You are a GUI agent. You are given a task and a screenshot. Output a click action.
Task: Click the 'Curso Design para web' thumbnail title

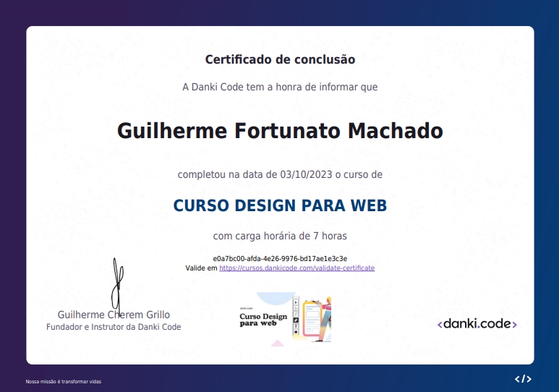263,319
